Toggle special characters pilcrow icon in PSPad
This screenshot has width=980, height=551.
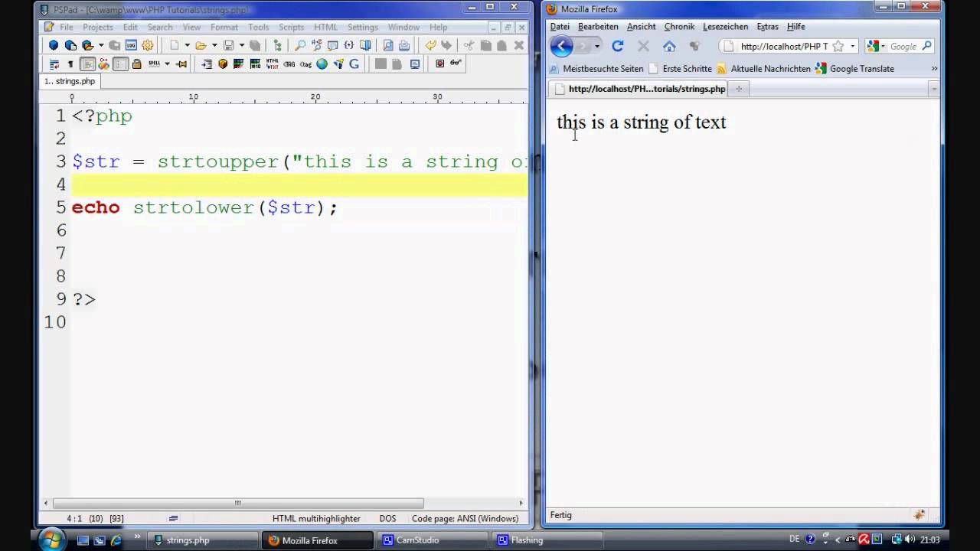(70, 64)
